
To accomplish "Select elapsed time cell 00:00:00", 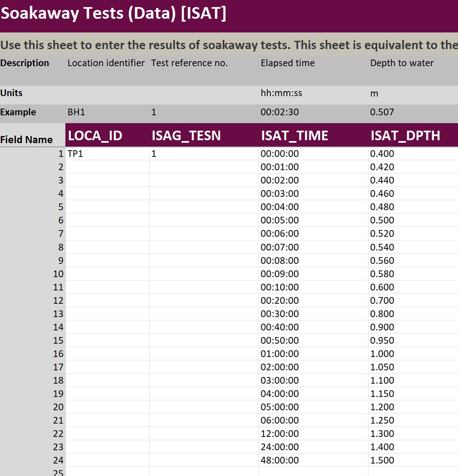I will [x=314, y=154].
